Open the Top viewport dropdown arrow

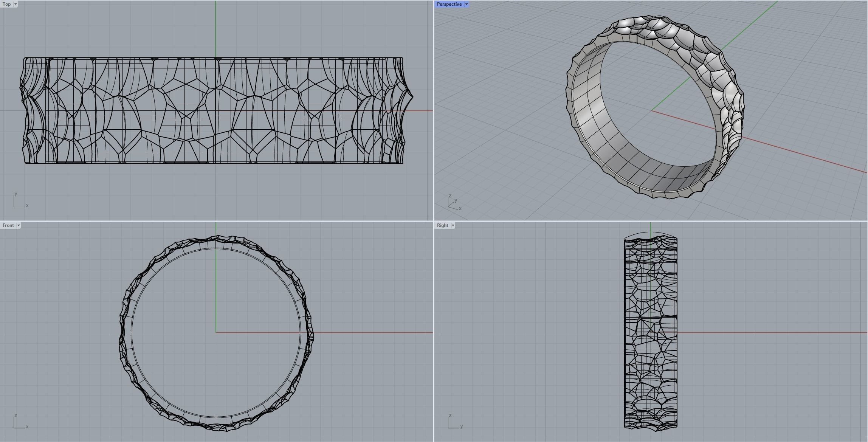coord(15,4)
